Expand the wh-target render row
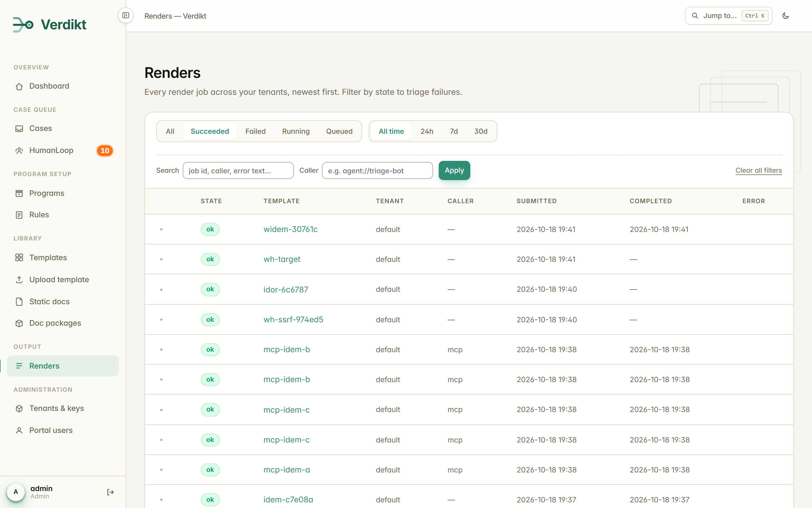 point(161,259)
